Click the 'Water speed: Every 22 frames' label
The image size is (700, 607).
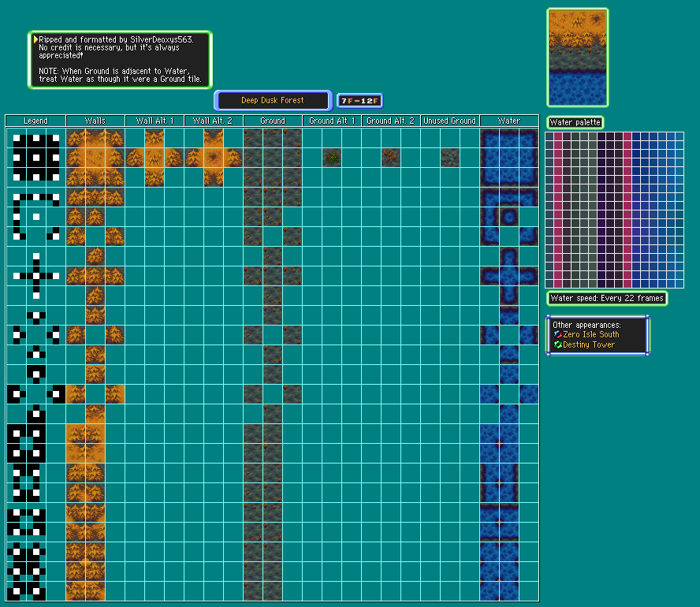[x=607, y=298]
